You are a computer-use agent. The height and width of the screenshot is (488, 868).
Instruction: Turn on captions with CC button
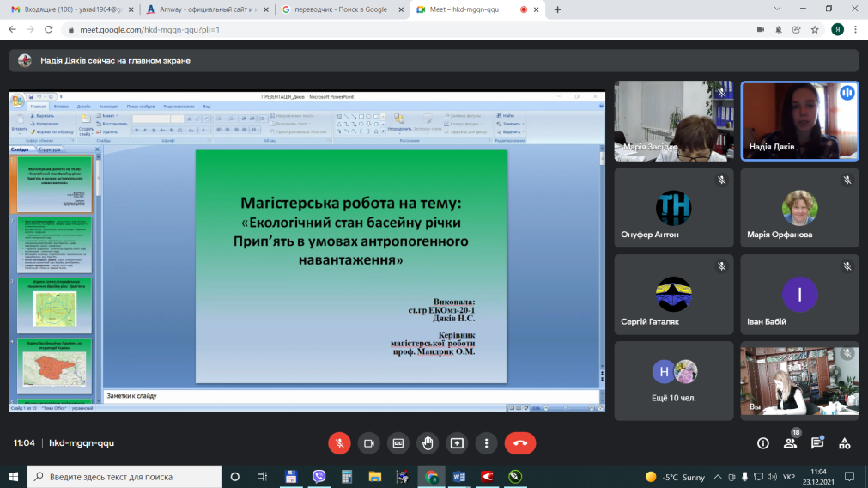click(398, 443)
